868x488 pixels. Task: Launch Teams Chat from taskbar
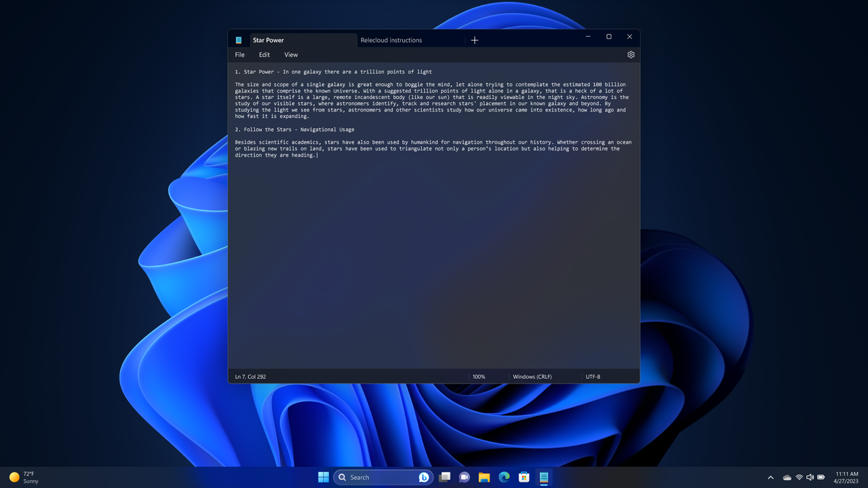click(465, 477)
